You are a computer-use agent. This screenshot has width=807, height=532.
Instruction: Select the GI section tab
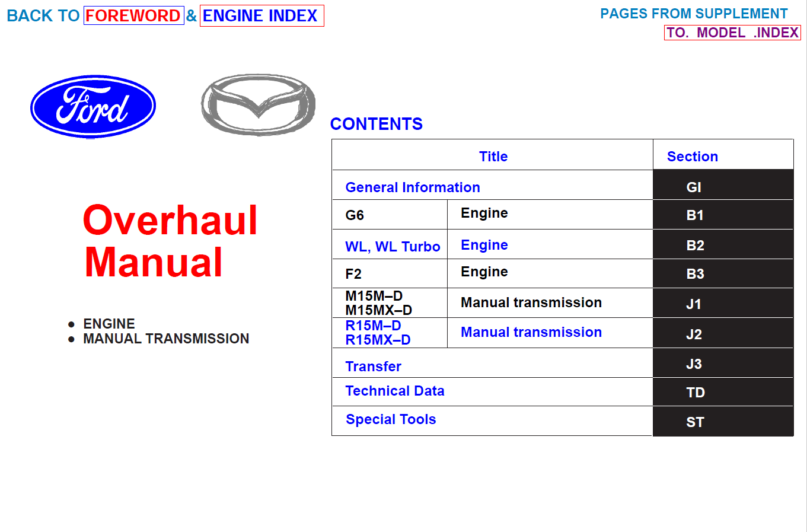click(723, 185)
